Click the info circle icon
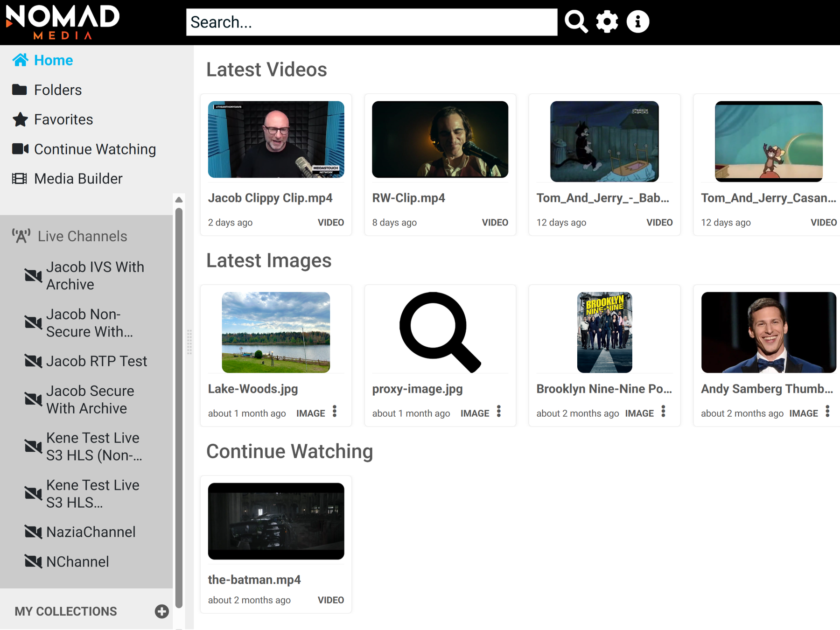Viewport: 840px width, 630px height. coord(637,22)
